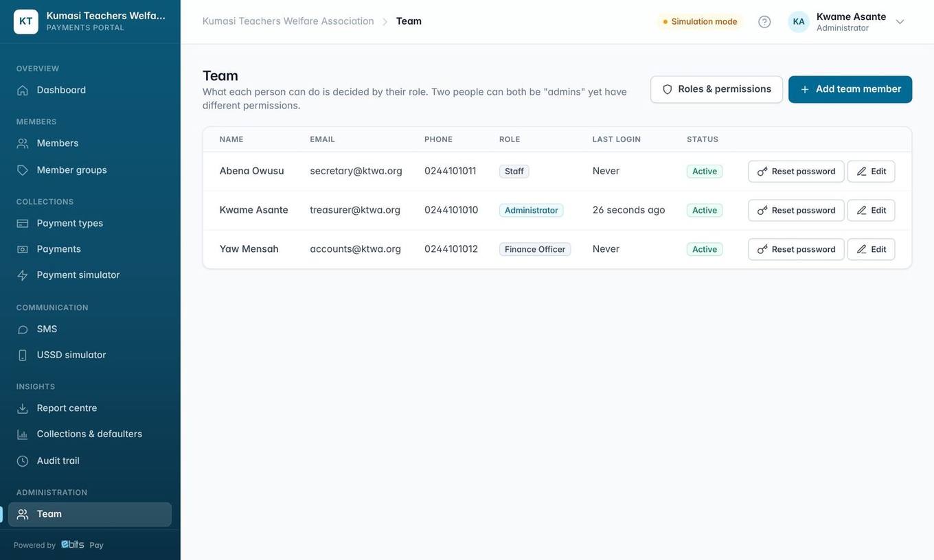Click the plus icon on Add team member
Viewport: 934px width, 560px height.
point(805,89)
